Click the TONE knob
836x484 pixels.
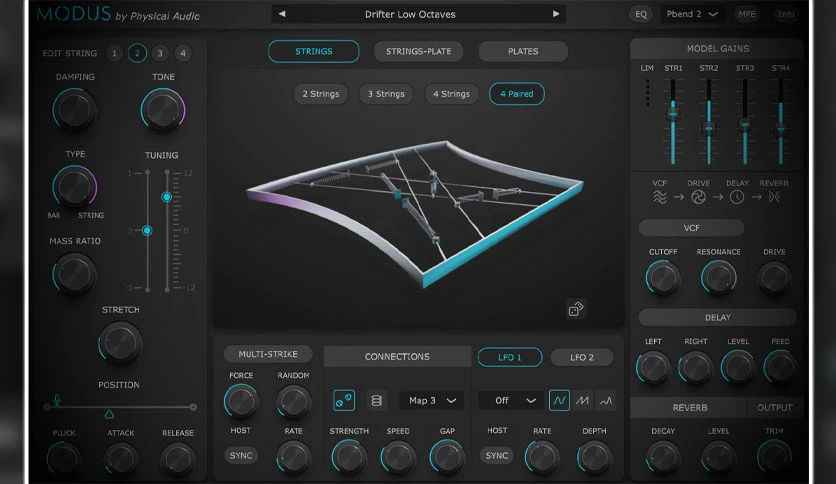tap(163, 110)
